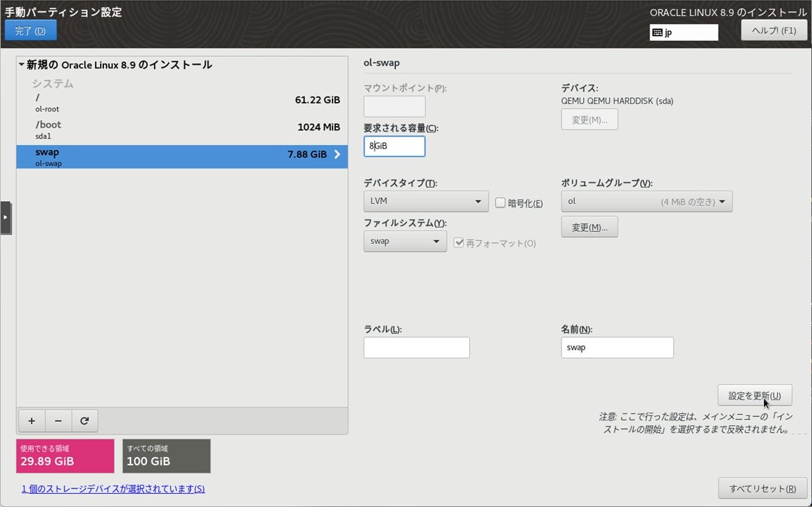Click the ラベル(L) input field
This screenshot has height=507, width=812.
pyautogui.click(x=416, y=347)
